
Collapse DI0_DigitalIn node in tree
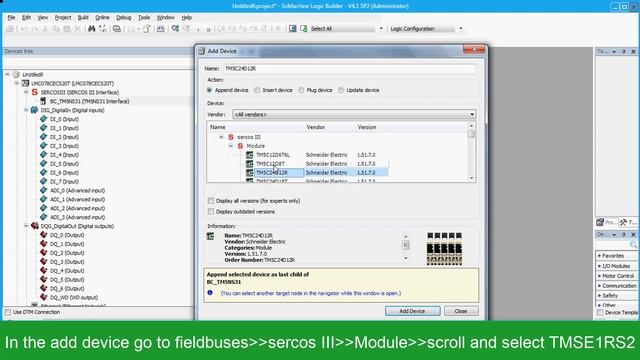[26, 110]
